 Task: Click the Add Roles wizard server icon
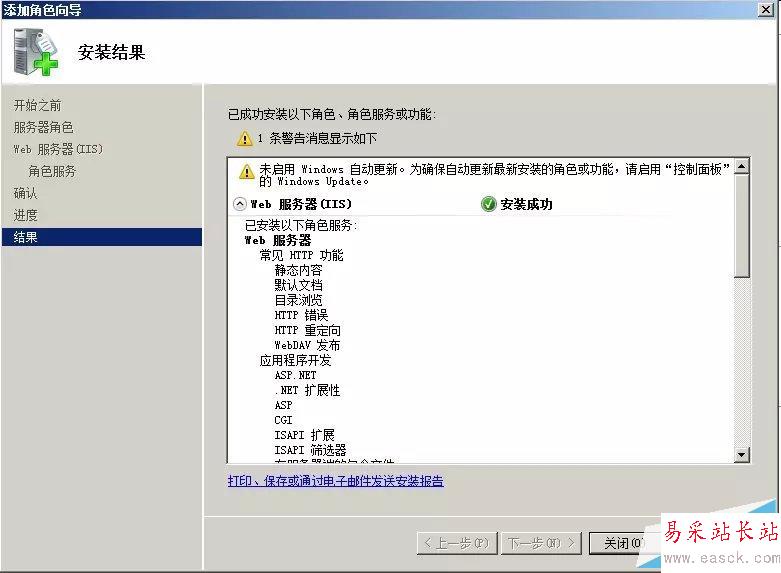click(36, 52)
